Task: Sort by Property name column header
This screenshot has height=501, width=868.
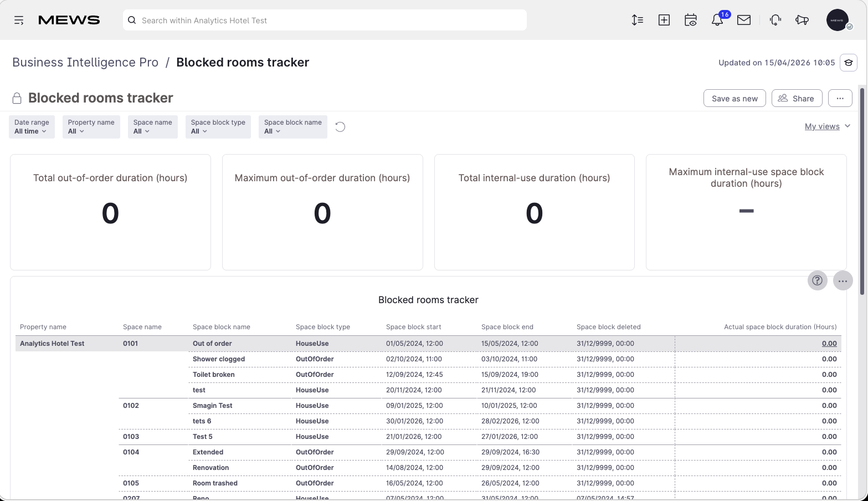Action: 43,327
